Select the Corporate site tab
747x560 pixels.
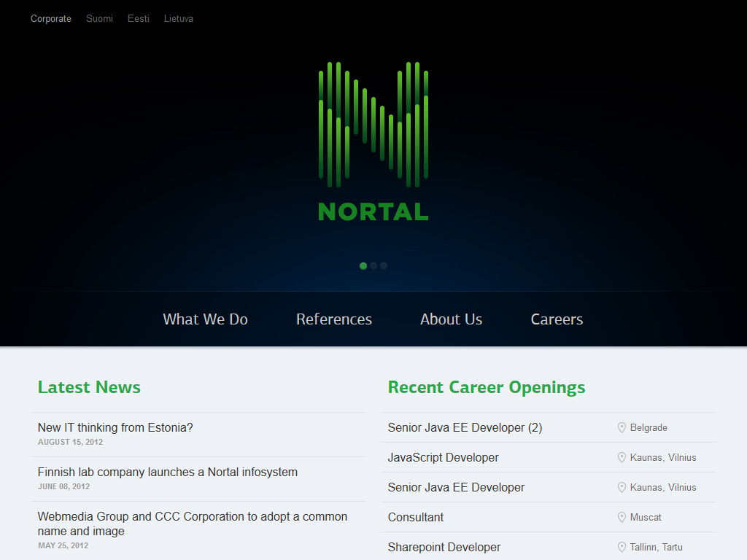tap(51, 19)
